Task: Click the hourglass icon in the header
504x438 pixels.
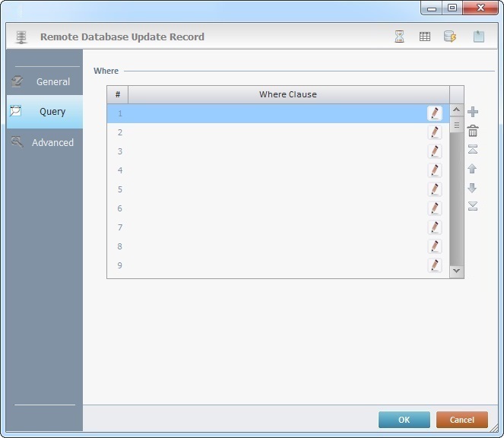Action: (400, 36)
